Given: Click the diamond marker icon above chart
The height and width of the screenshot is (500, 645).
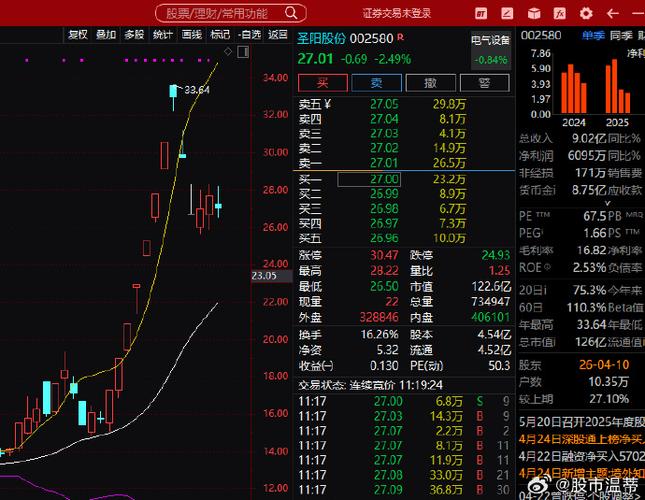Looking at the screenshot, I should pyautogui.click(x=228, y=51).
